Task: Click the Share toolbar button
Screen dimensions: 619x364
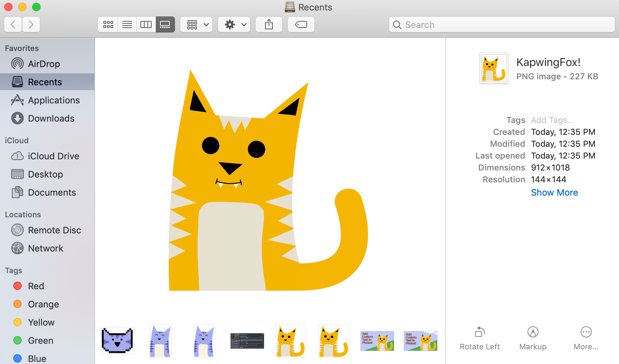Action: click(x=269, y=24)
